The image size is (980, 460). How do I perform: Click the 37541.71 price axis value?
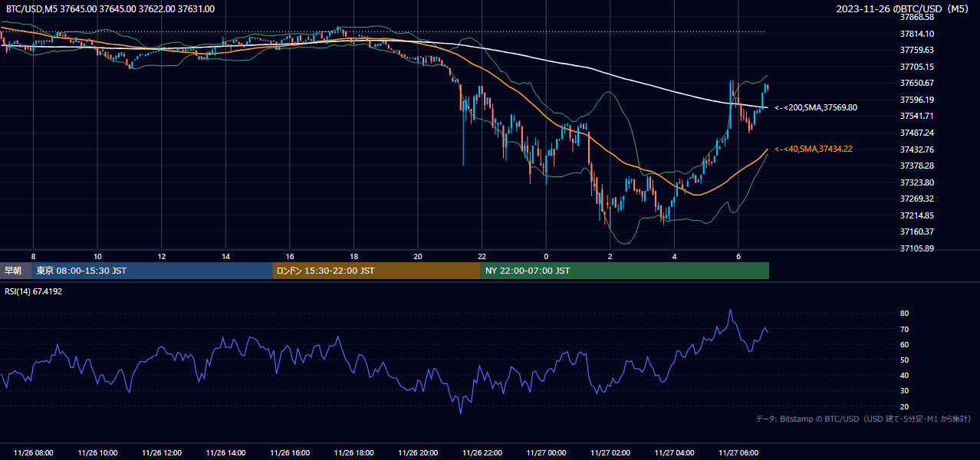917,116
